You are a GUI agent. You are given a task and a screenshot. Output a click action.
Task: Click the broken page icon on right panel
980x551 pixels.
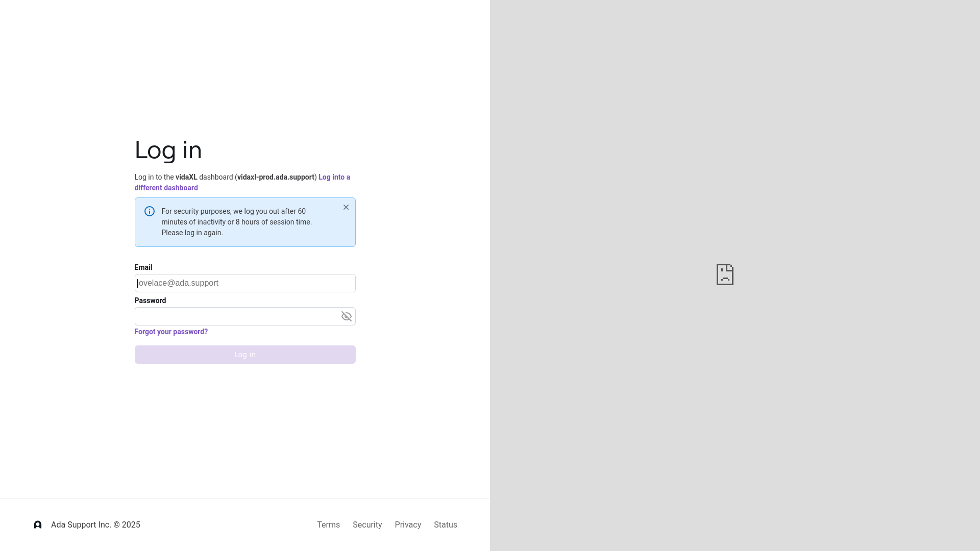[x=725, y=274]
